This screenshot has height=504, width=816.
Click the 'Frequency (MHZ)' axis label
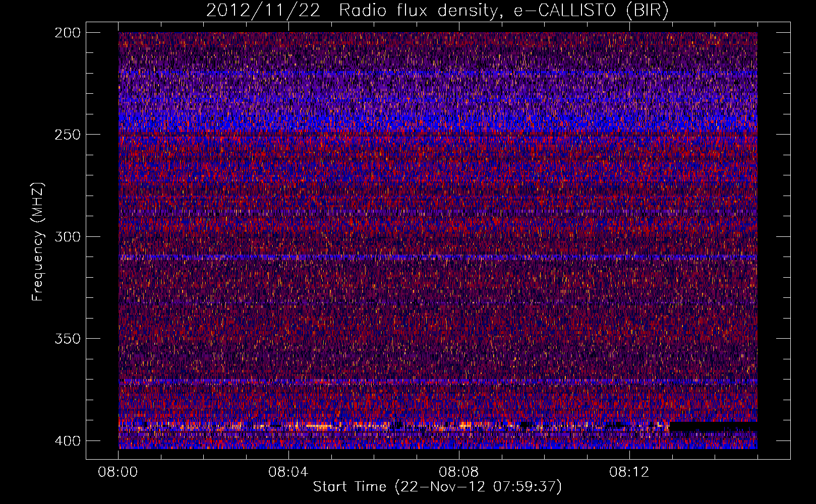tap(38, 241)
